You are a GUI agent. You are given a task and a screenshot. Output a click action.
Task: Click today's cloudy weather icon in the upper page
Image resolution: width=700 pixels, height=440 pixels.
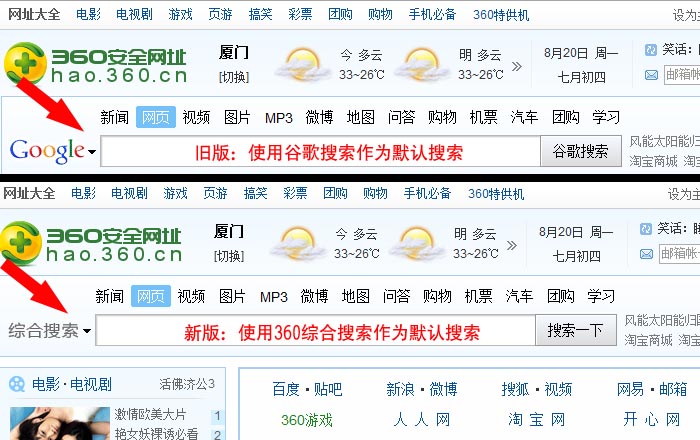tap(302, 64)
